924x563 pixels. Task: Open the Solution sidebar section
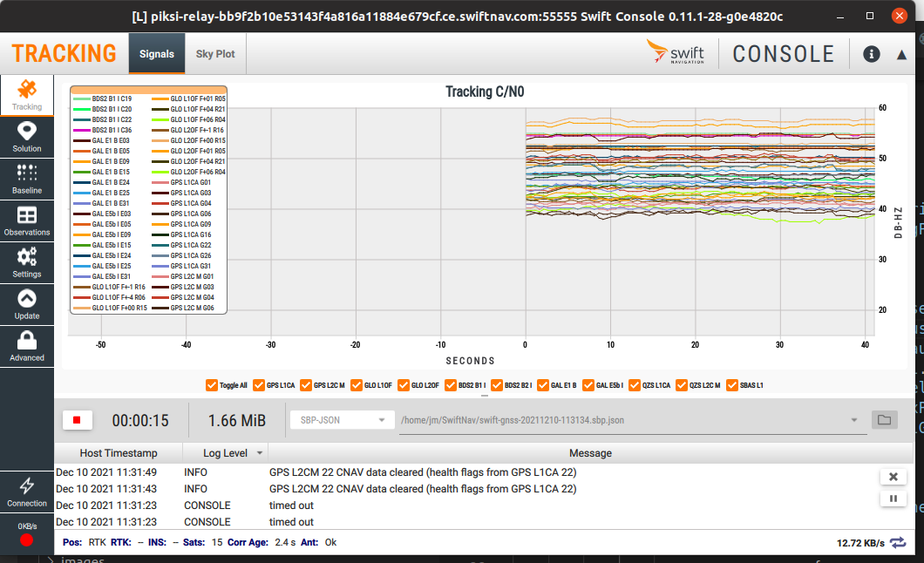coord(26,137)
